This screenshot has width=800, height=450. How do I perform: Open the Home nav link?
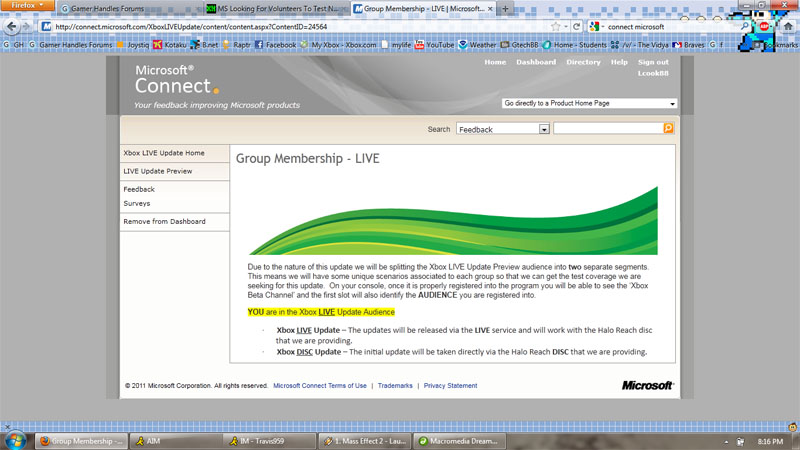(495, 62)
